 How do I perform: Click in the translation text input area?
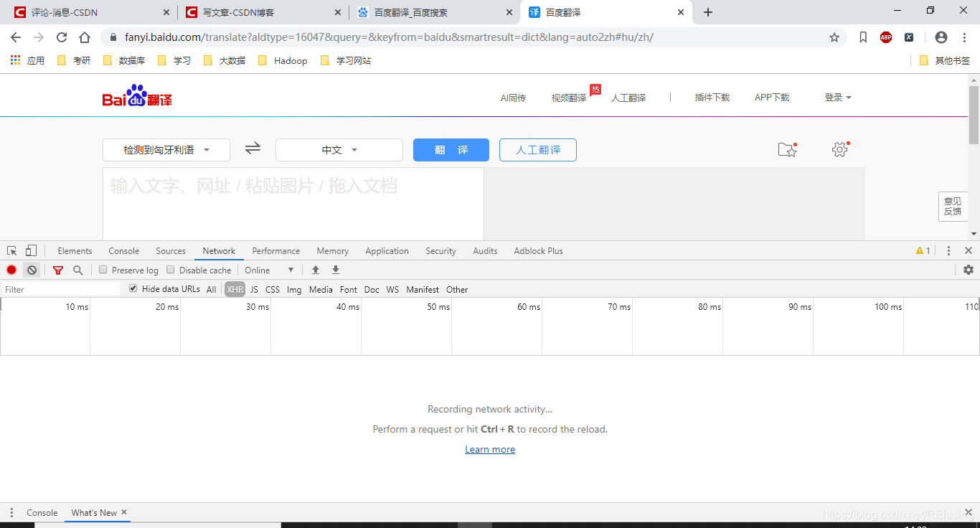pyautogui.click(x=293, y=204)
